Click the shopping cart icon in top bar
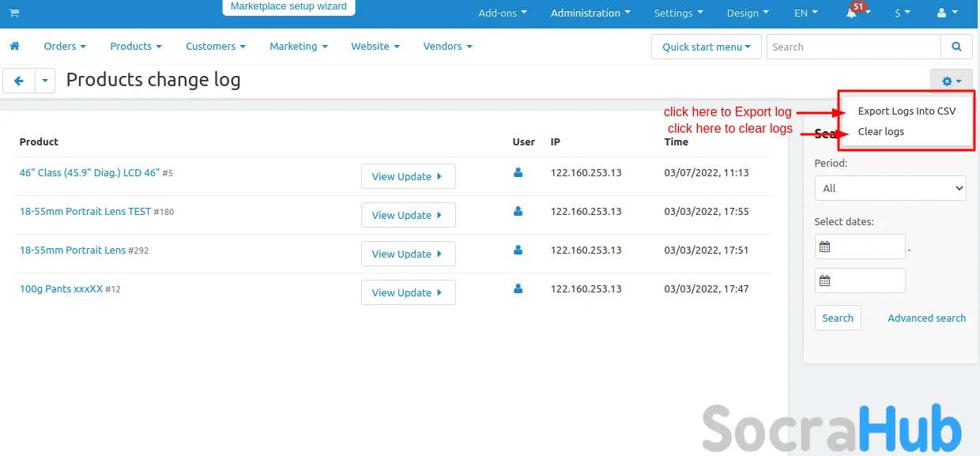 point(14,13)
